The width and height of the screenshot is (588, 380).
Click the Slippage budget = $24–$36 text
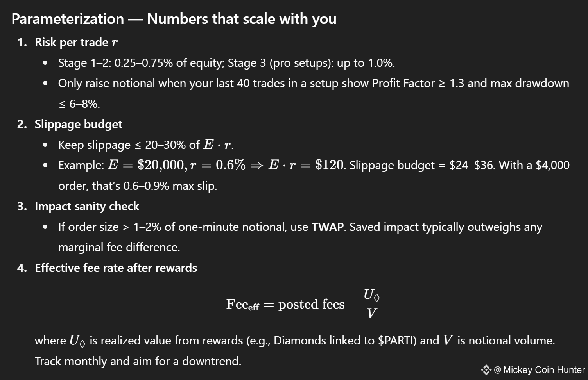pyautogui.click(x=422, y=165)
